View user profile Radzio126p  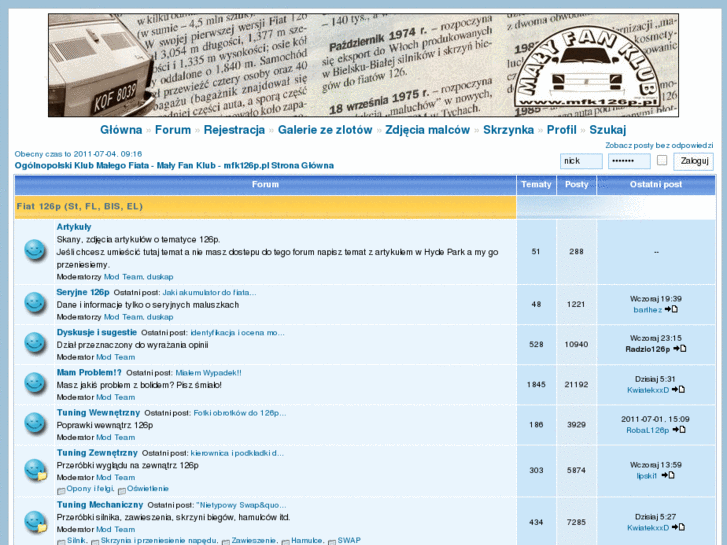tap(648, 349)
